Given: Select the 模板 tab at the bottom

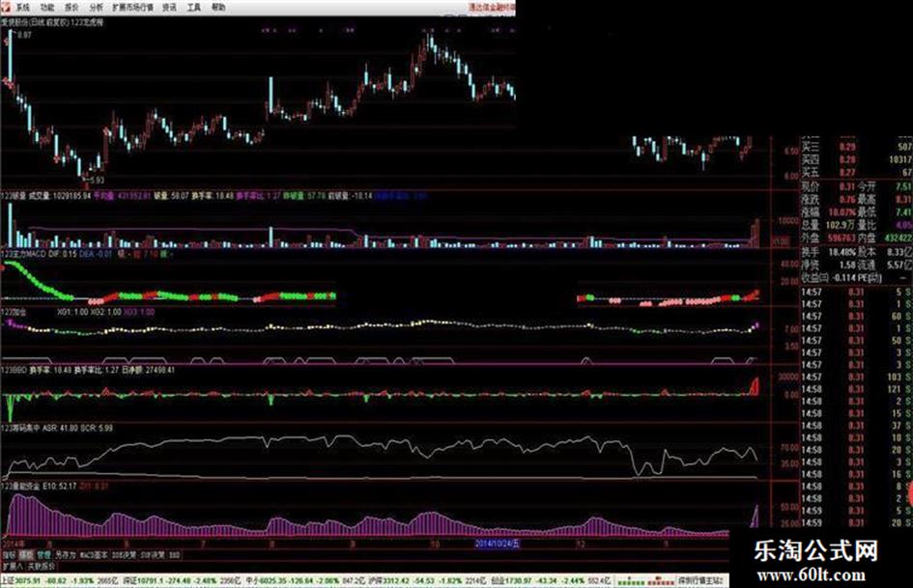Looking at the screenshot, I should tap(26, 555).
